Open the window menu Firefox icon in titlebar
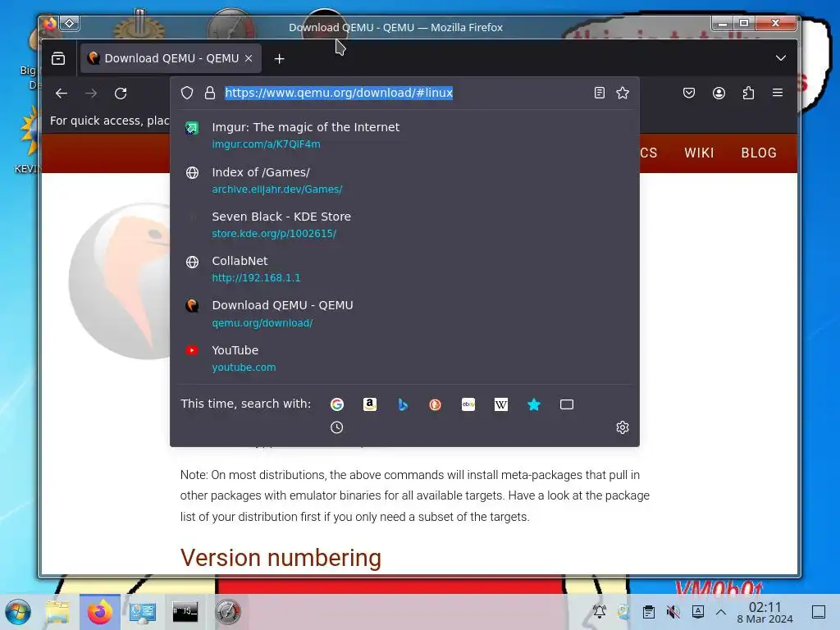Viewport: 840px width, 630px height. 50,24
